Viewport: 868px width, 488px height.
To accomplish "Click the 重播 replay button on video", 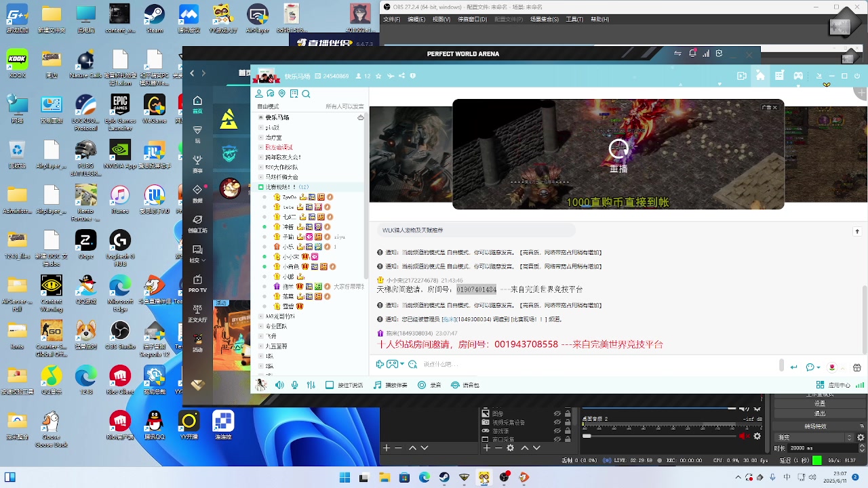I will tap(618, 156).
